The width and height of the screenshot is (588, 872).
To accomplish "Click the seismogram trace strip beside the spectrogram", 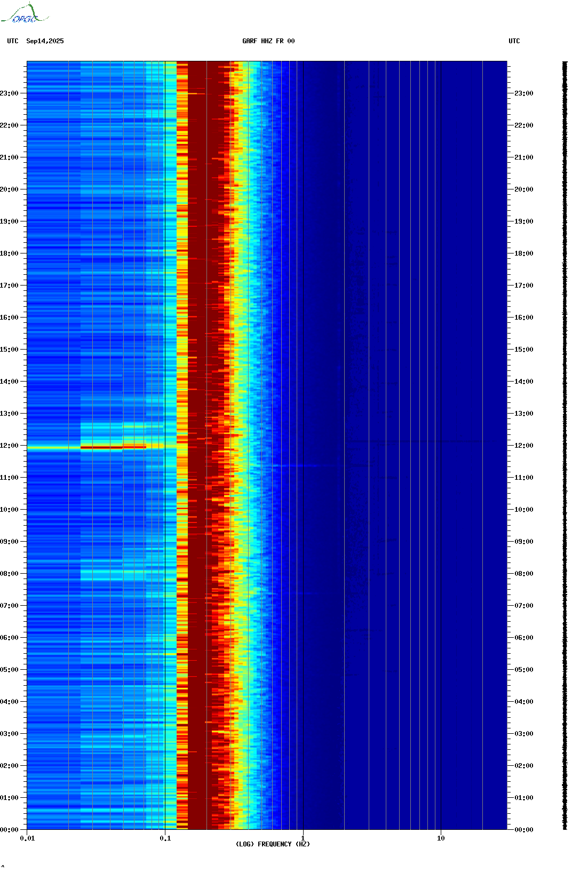I will click(x=565, y=446).
